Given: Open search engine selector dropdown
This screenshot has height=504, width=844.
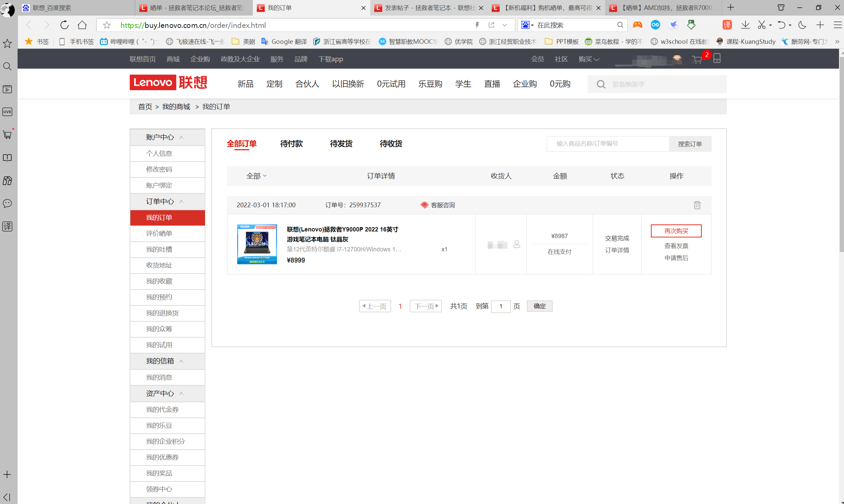Looking at the screenshot, I should pos(527,25).
